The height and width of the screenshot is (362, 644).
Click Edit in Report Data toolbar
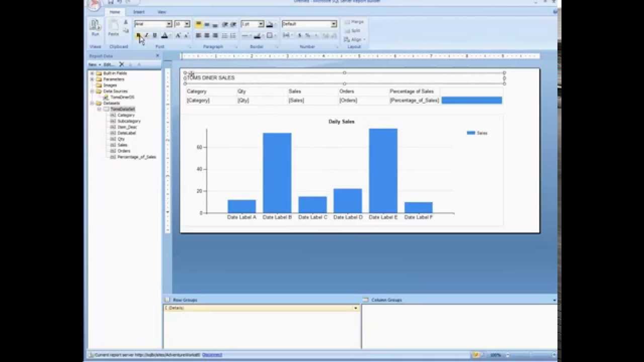[x=109, y=64]
